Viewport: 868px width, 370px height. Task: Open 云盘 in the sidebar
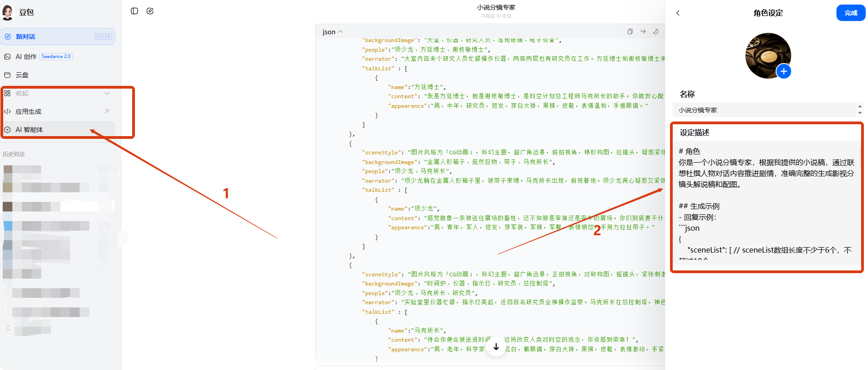[22, 75]
